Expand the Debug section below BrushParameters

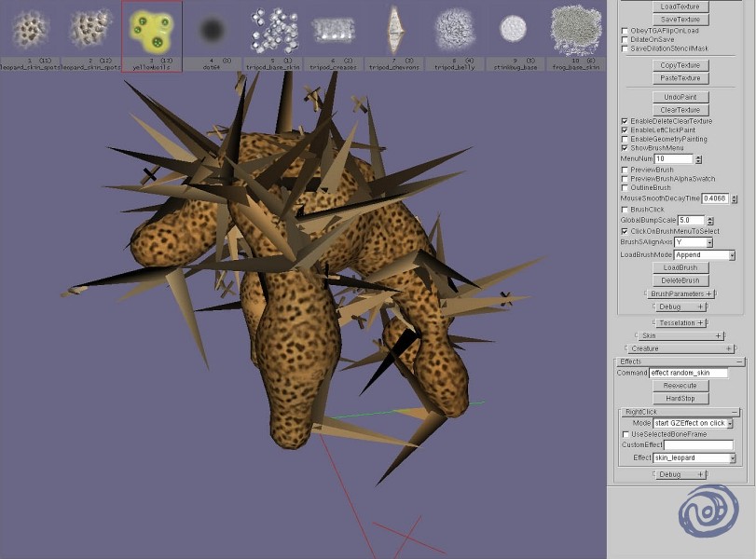[680, 307]
